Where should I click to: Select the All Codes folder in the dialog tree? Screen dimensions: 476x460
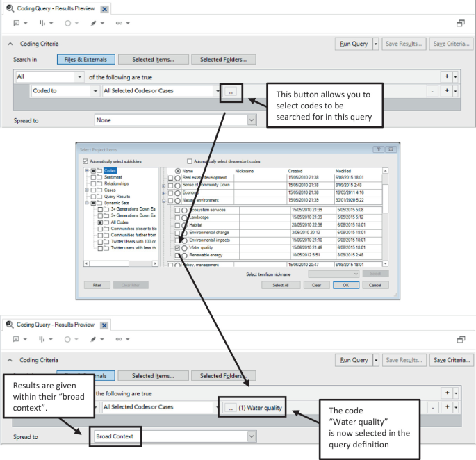click(x=114, y=222)
